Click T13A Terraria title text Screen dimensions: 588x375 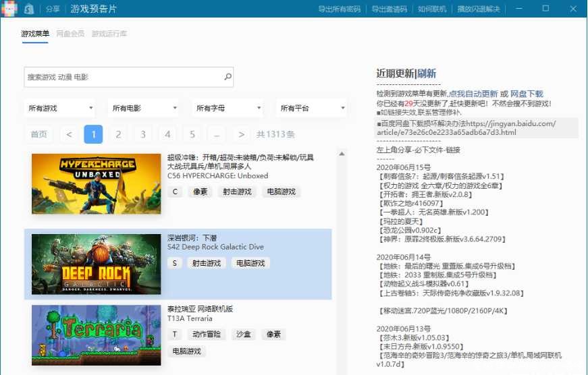[190, 318]
